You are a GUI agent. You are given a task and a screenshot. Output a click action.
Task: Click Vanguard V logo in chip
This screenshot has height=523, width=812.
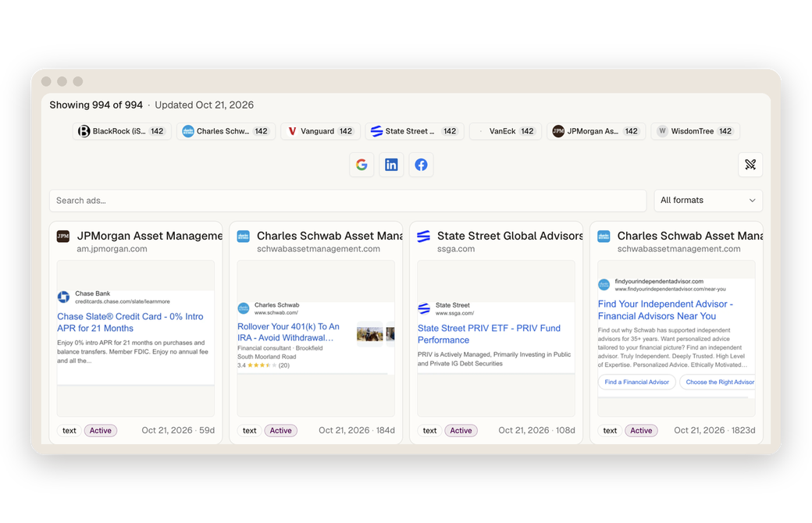(292, 131)
